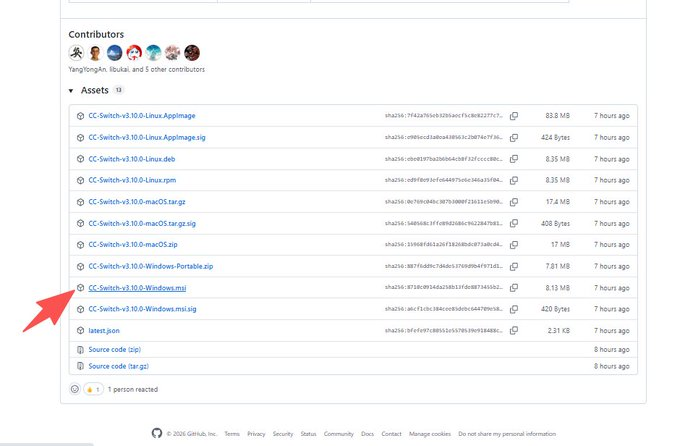The image size is (680, 446).
Task: Copy SHA256 hash for Windows-Portable.zip asset
Action: (514, 267)
